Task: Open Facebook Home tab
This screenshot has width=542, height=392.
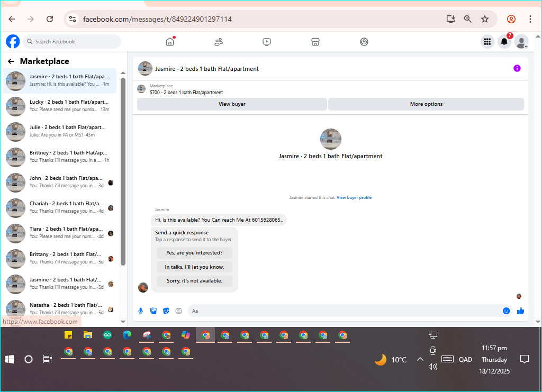Action: point(170,42)
